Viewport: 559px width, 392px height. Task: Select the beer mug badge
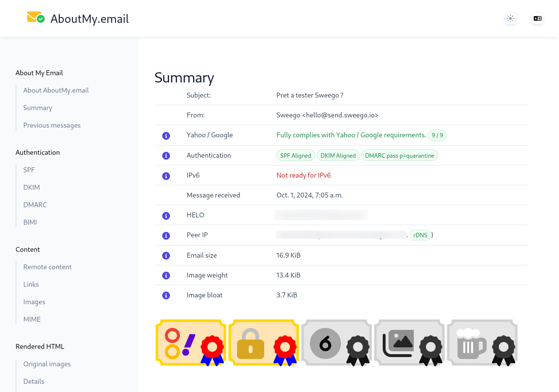(x=482, y=343)
